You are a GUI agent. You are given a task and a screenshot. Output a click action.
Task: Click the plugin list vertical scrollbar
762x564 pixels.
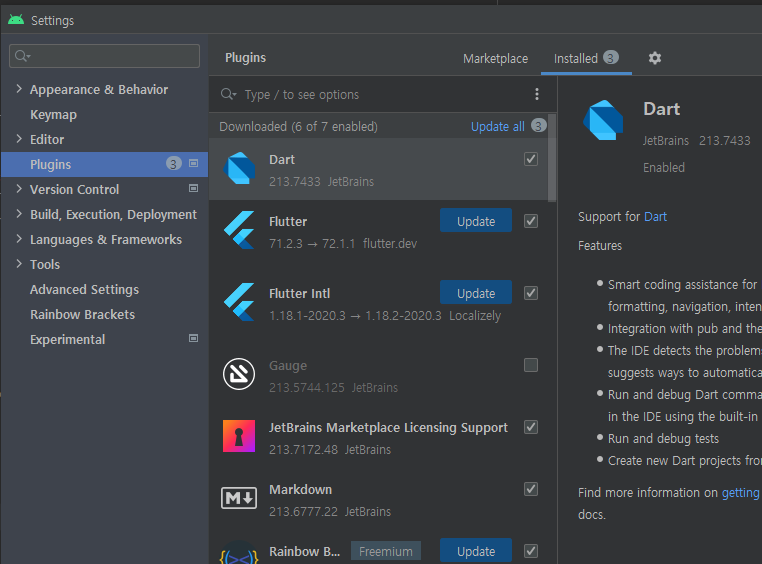click(x=552, y=158)
